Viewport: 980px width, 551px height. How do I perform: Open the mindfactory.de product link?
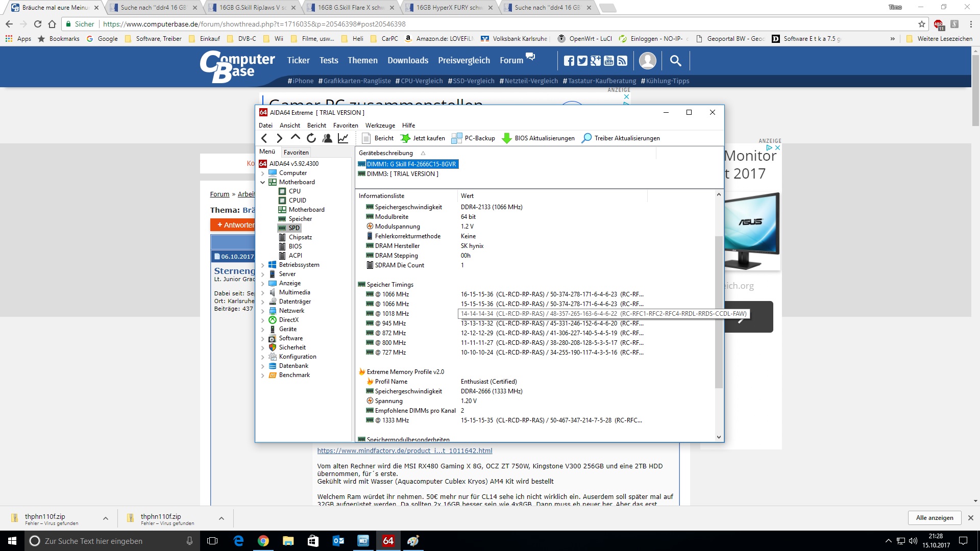point(404,450)
